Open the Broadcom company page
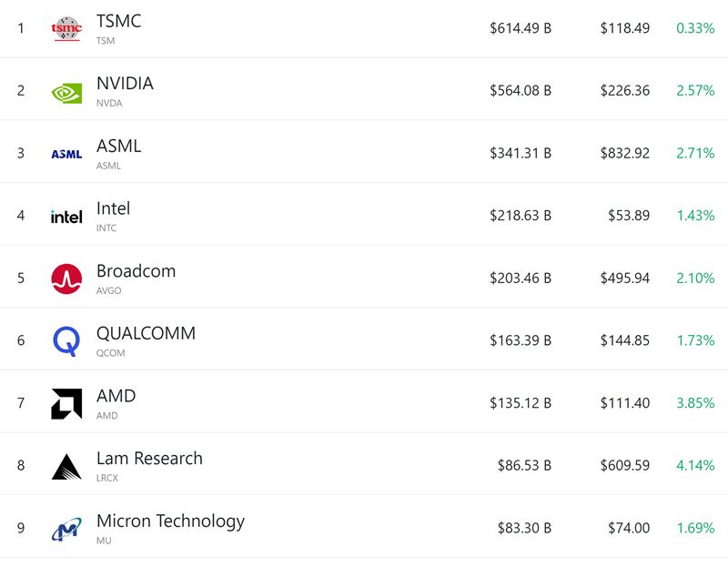The image size is (728, 567). click(136, 270)
